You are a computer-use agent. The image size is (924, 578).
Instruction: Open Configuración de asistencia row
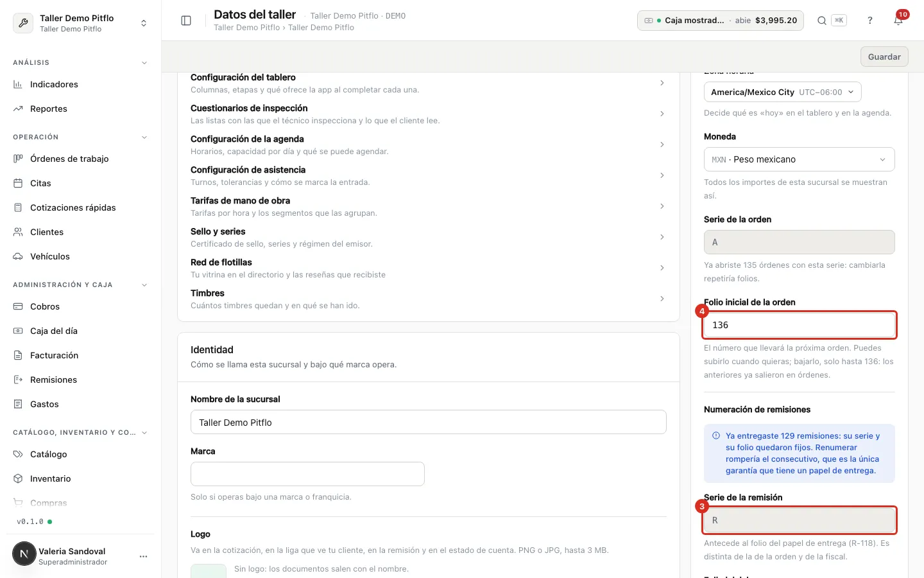(429, 175)
